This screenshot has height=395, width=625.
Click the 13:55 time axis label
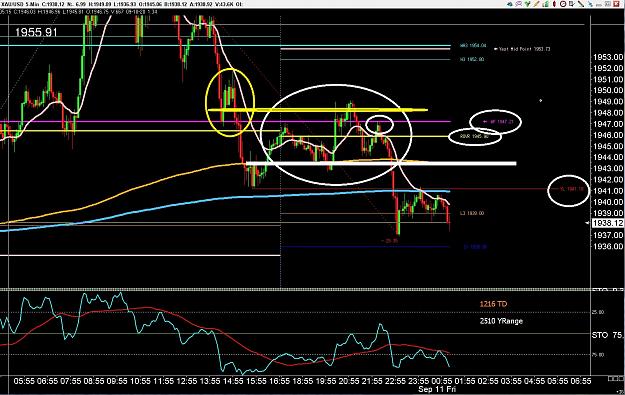210,381
